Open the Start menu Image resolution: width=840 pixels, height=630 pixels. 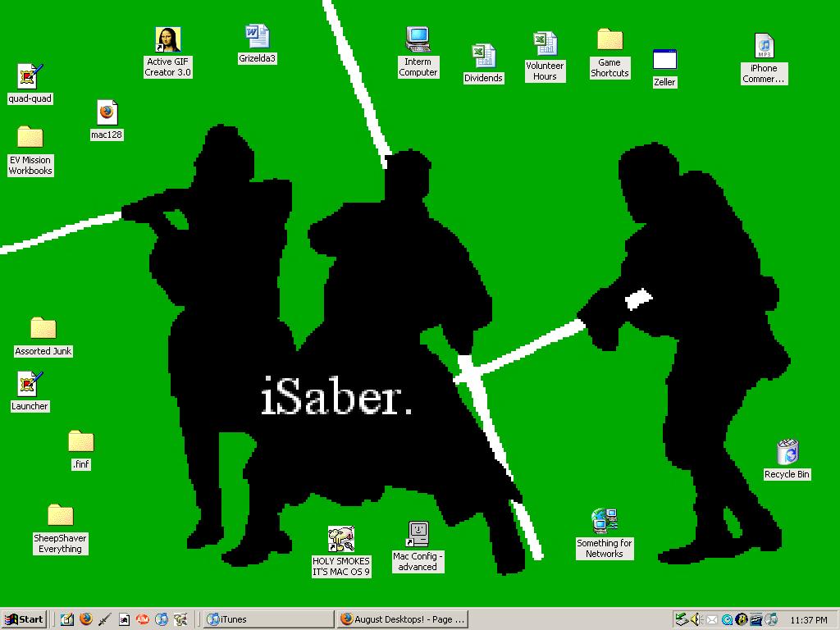pyautogui.click(x=24, y=619)
